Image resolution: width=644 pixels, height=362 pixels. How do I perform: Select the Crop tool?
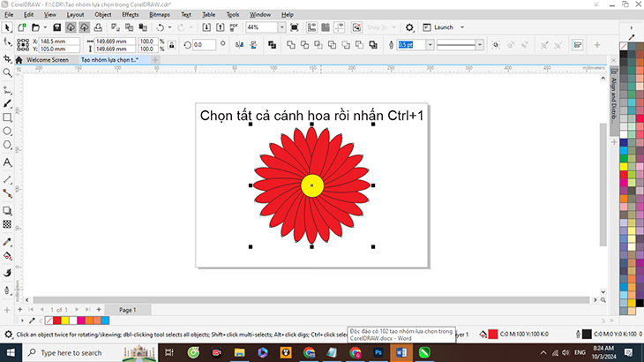(x=7, y=59)
